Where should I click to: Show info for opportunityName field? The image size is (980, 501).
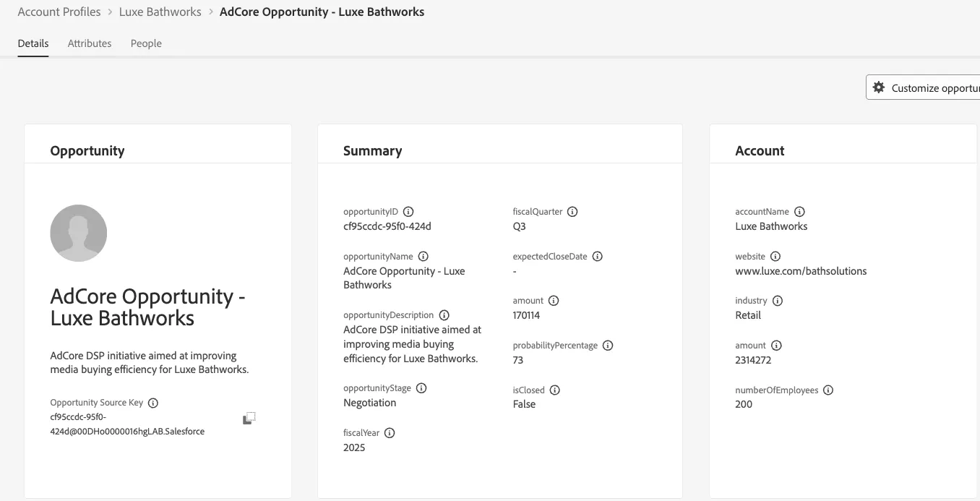tap(424, 257)
